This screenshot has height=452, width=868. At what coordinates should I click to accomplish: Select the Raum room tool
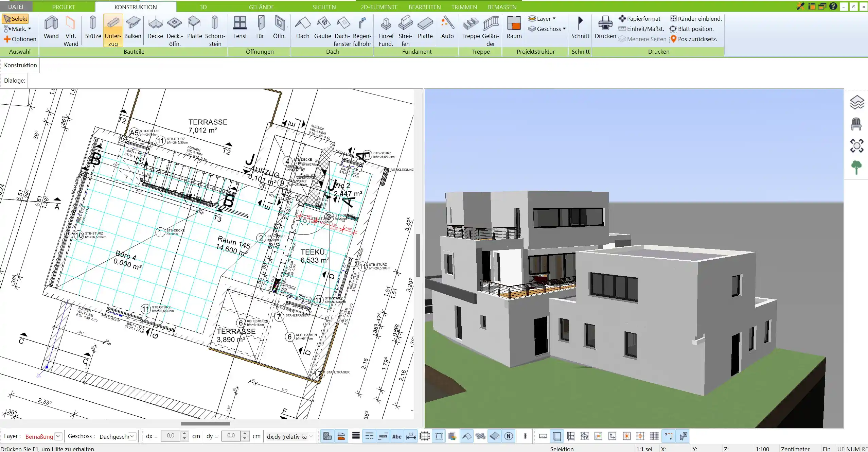(x=514, y=28)
